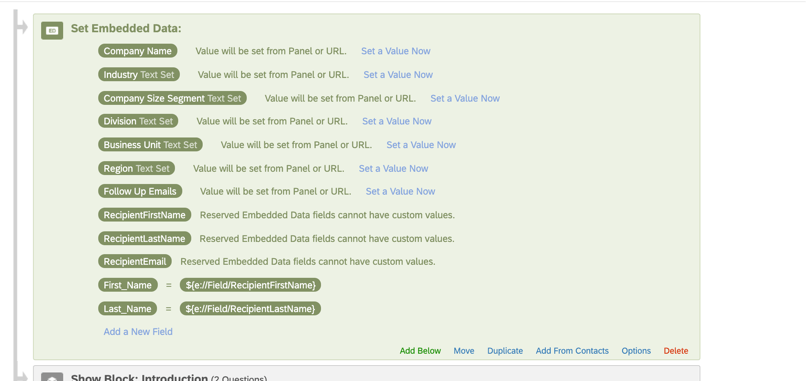Open Business Unit Text Set type selector
Screen dimensions: 806x381
180,145
